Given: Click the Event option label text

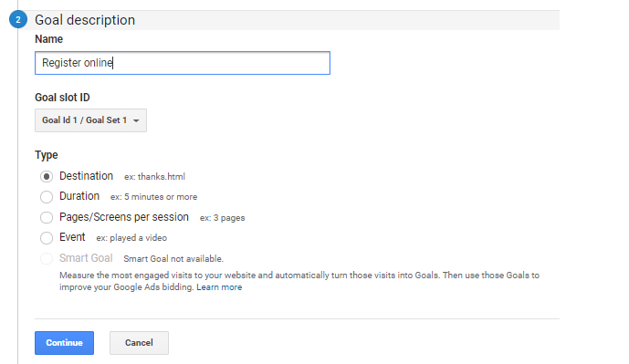Looking at the screenshot, I should click(x=72, y=237).
